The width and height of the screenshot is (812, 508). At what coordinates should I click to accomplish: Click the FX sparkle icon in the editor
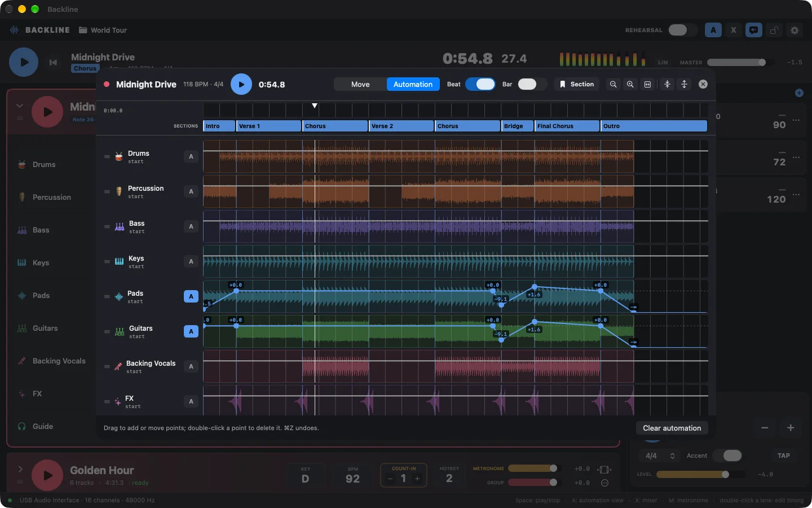tap(117, 401)
